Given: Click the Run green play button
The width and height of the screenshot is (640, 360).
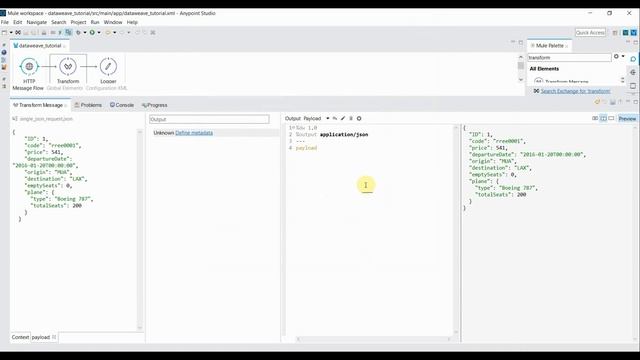Looking at the screenshot, I should 92,33.
